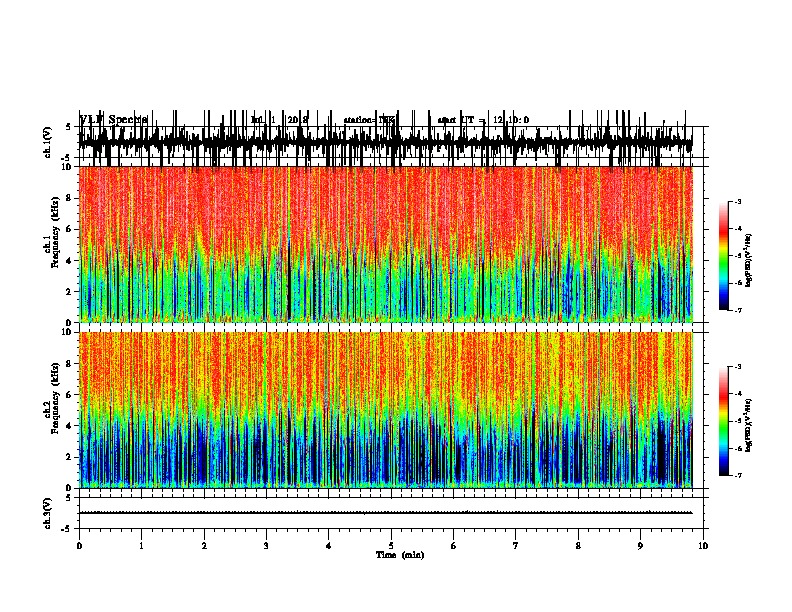Screen dimensions: 792x612
Task: Click the "ch.1(V)" waveform axis label
Action: tap(47, 142)
